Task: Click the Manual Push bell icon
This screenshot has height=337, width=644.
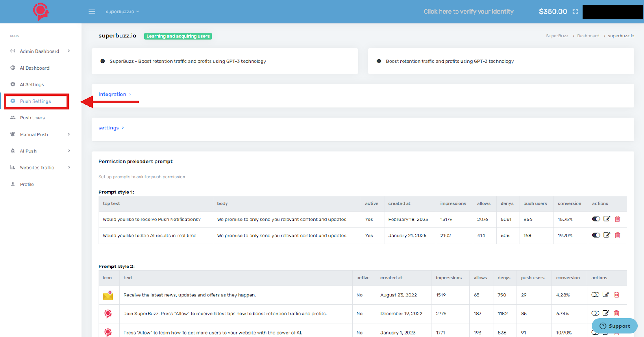Action: tap(13, 134)
